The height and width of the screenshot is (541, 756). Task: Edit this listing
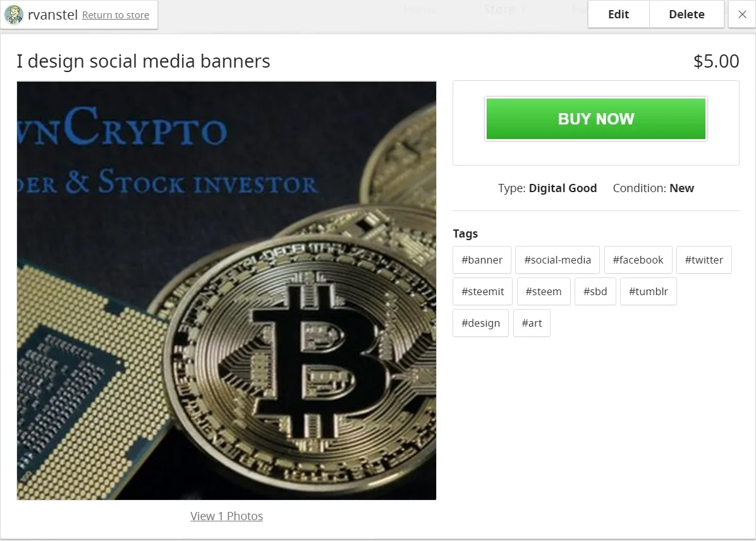tap(619, 15)
